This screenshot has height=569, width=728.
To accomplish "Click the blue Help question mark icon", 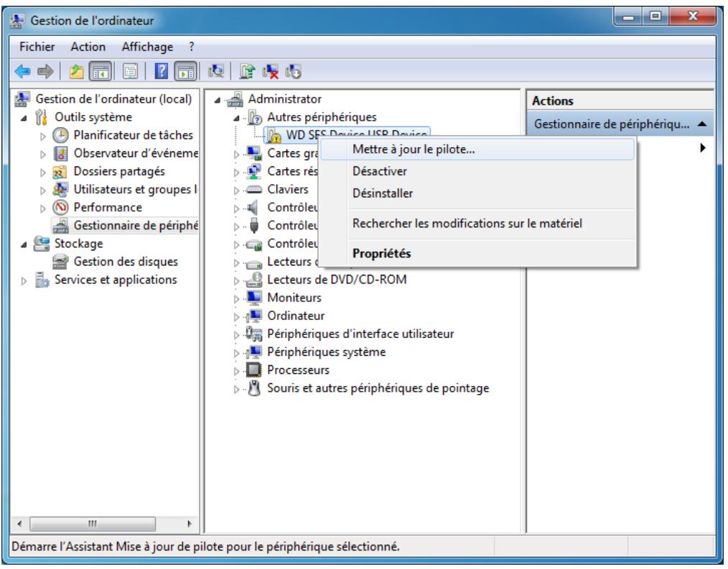I will tap(161, 72).
